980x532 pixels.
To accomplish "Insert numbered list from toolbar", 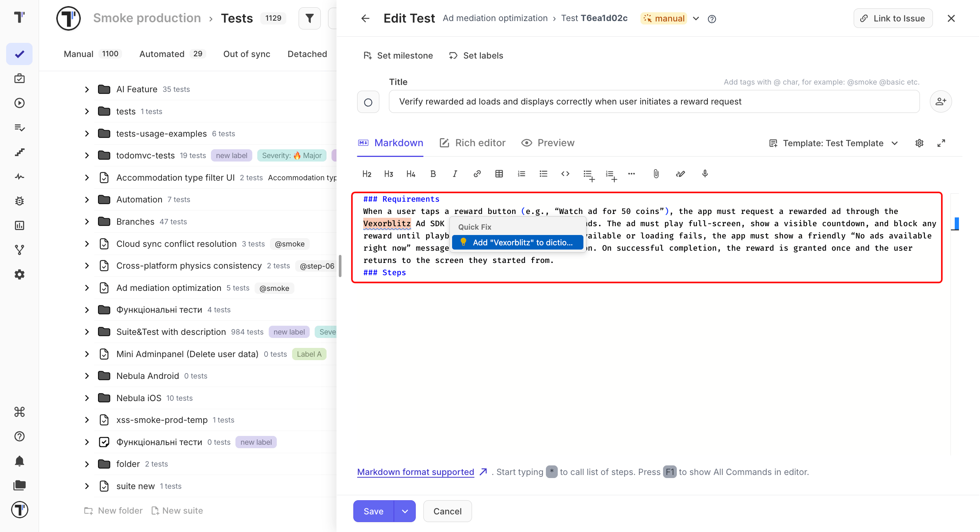I will pyautogui.click(x=521, y=174).
